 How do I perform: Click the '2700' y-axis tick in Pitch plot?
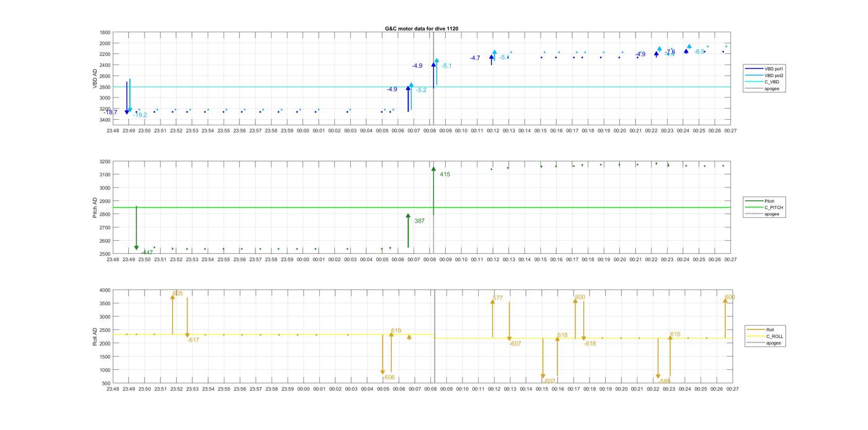(x=105, y=228)
